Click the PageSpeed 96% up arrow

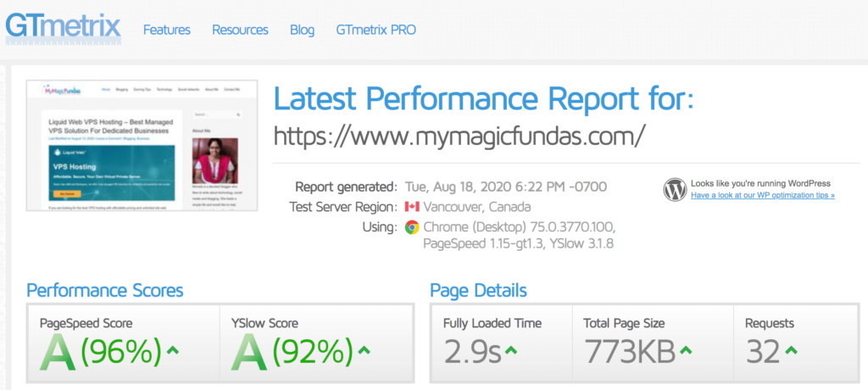(x=173, y=350)
